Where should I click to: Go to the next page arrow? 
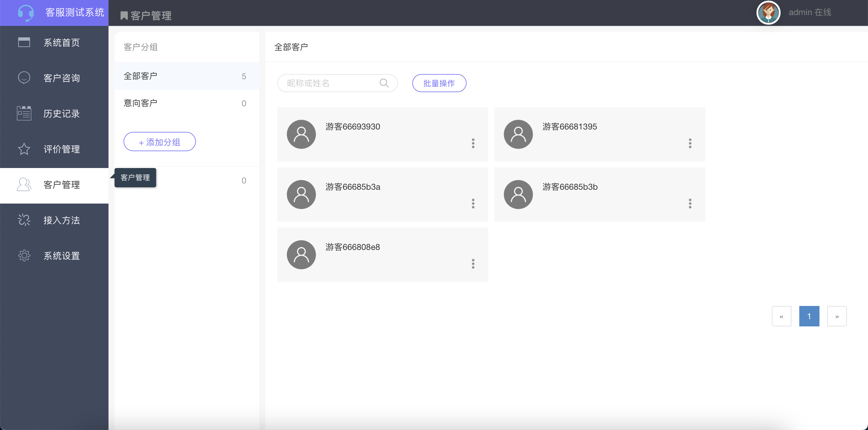[837, 316]
